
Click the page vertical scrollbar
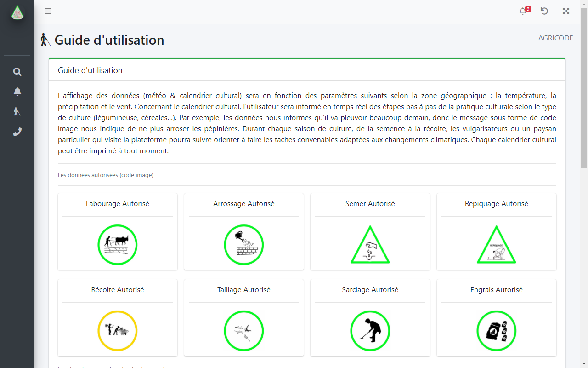(x=584, y=92)
